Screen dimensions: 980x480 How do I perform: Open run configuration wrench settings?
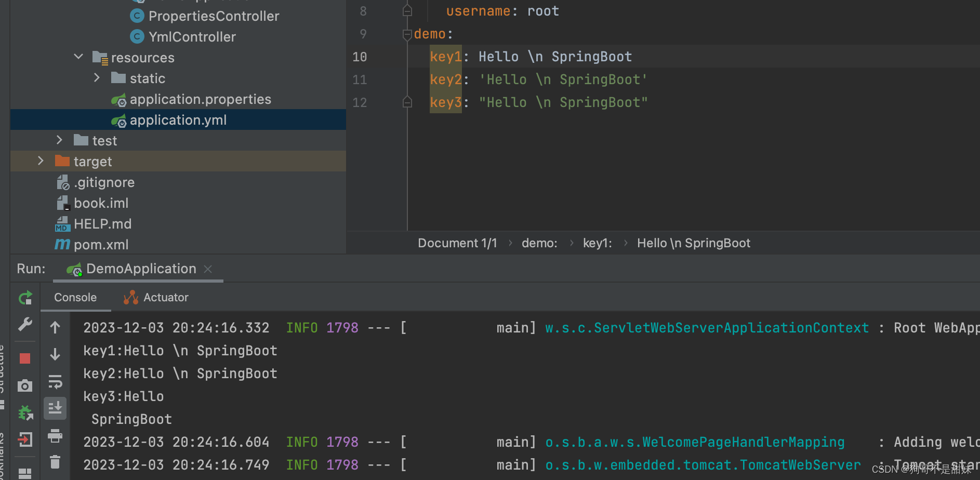[x=25, y=325]
